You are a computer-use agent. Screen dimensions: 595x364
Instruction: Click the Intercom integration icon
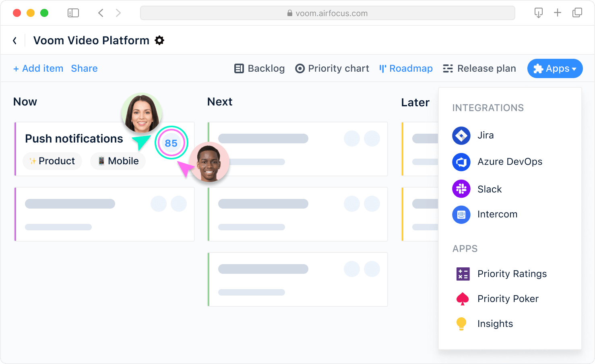461,215
